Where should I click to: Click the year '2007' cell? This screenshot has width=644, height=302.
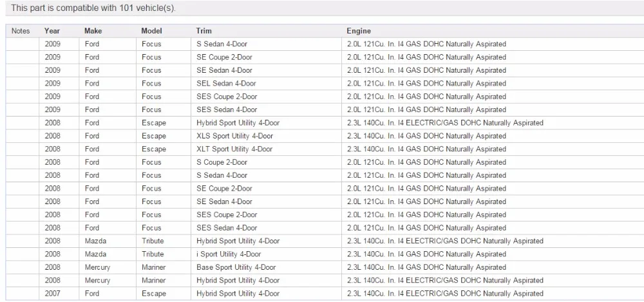[x=53, y=294]
